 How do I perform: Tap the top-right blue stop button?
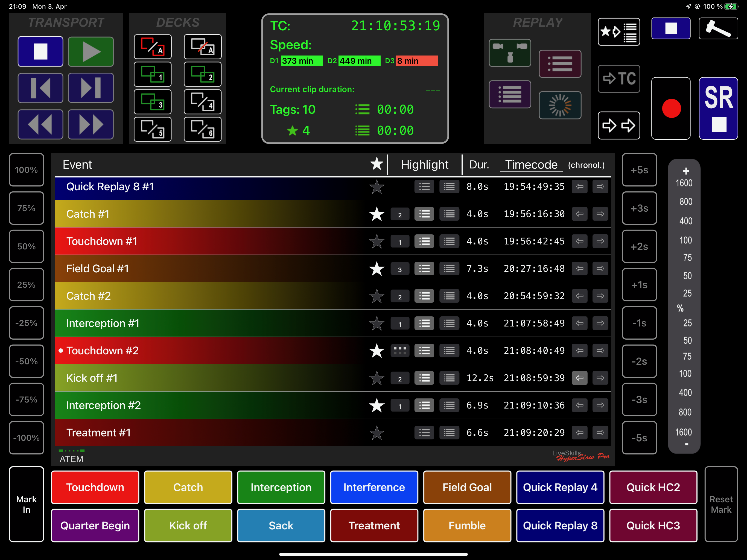pyautogui.click(x=671, y=28)
